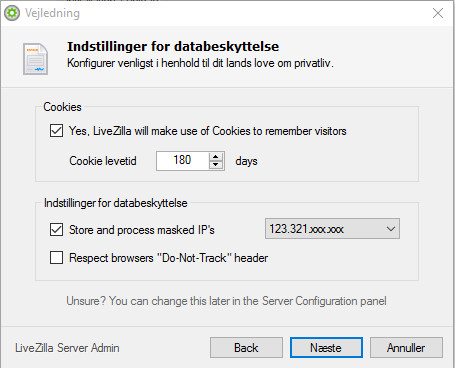The height and width of the screenshot is (368, 455).
Task: Cancel the wizard with Annuller
Action: point(406,348)
